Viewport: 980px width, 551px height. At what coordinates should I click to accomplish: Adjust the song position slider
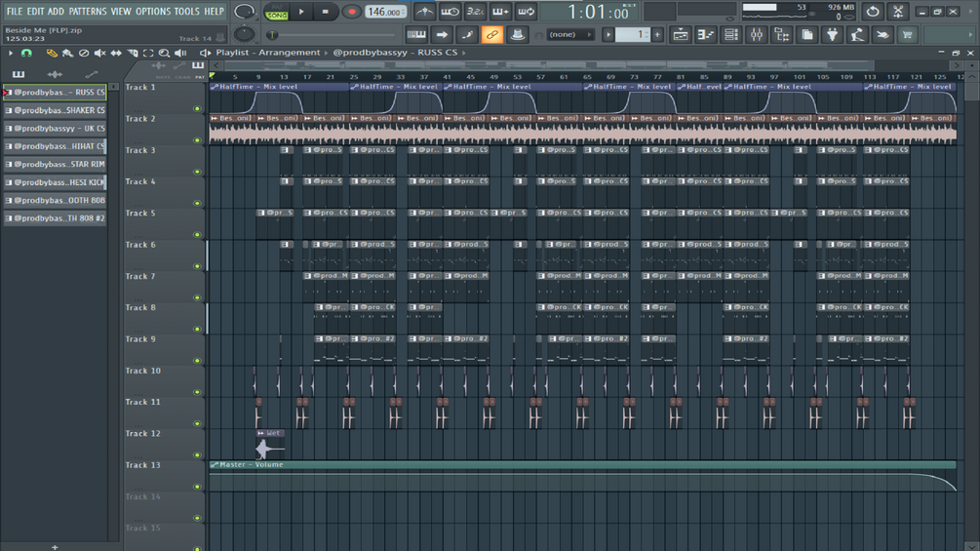point(332,35)
